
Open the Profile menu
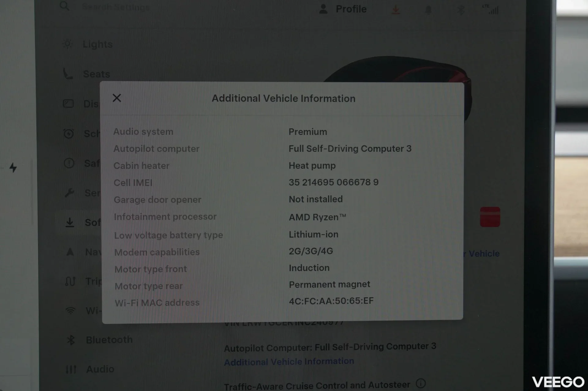click(343, 9)
